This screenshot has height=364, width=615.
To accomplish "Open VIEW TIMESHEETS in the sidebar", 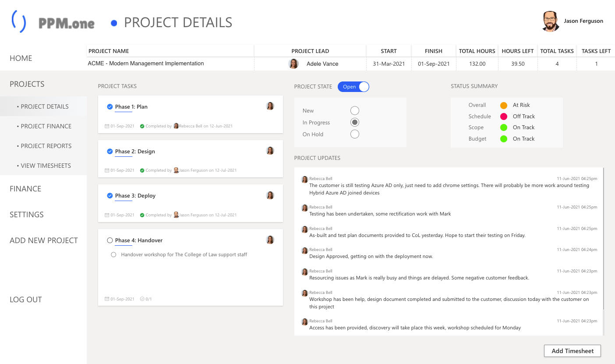I will point(46,166).
